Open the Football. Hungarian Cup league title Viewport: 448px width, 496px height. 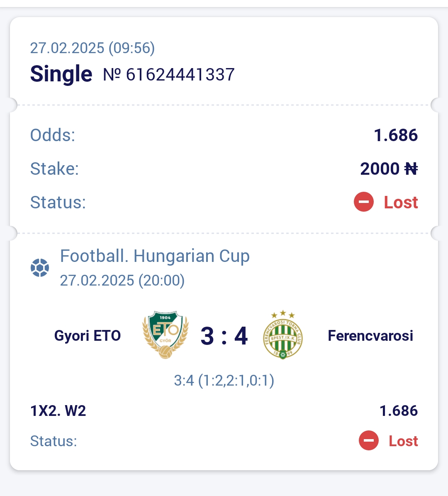coord(155,256)
